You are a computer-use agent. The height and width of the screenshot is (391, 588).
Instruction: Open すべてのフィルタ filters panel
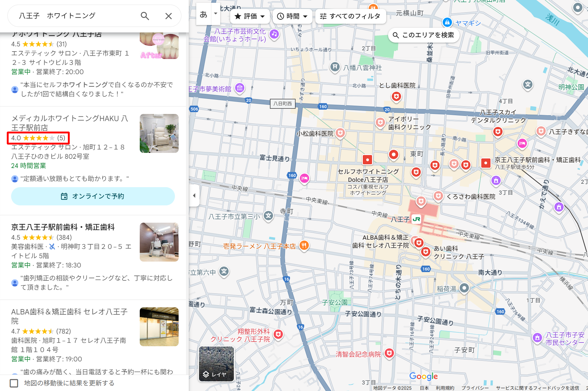350,16
